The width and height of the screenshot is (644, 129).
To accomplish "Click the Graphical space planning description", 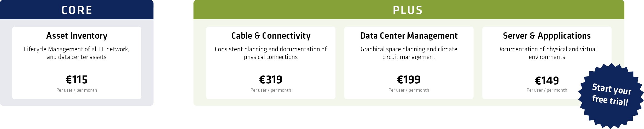I will [x=409, y=53].
